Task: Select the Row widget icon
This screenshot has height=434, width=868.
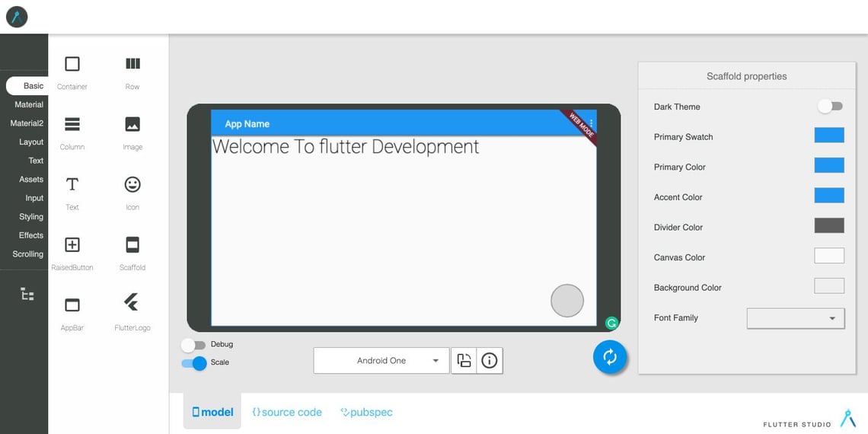Action: 132,64
